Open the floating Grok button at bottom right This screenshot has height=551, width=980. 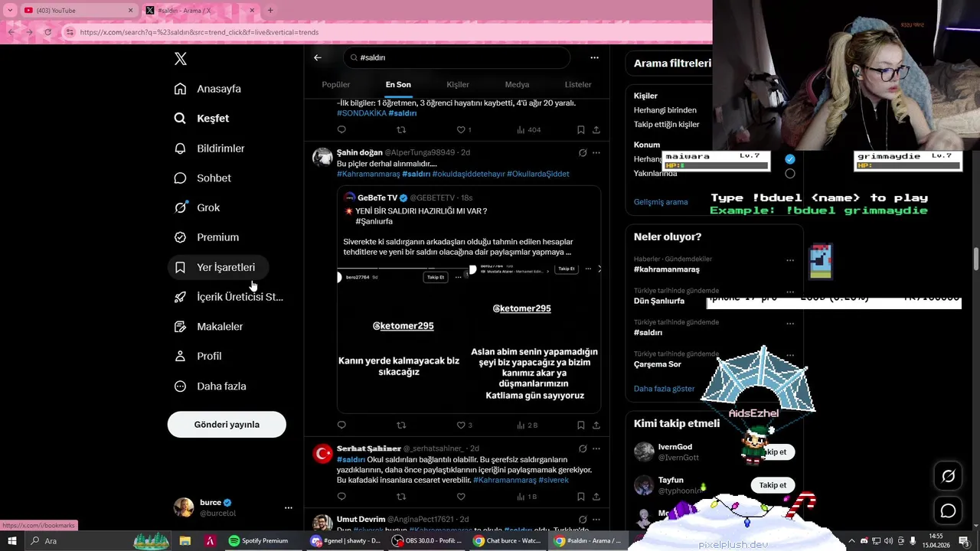pos(948,476)
